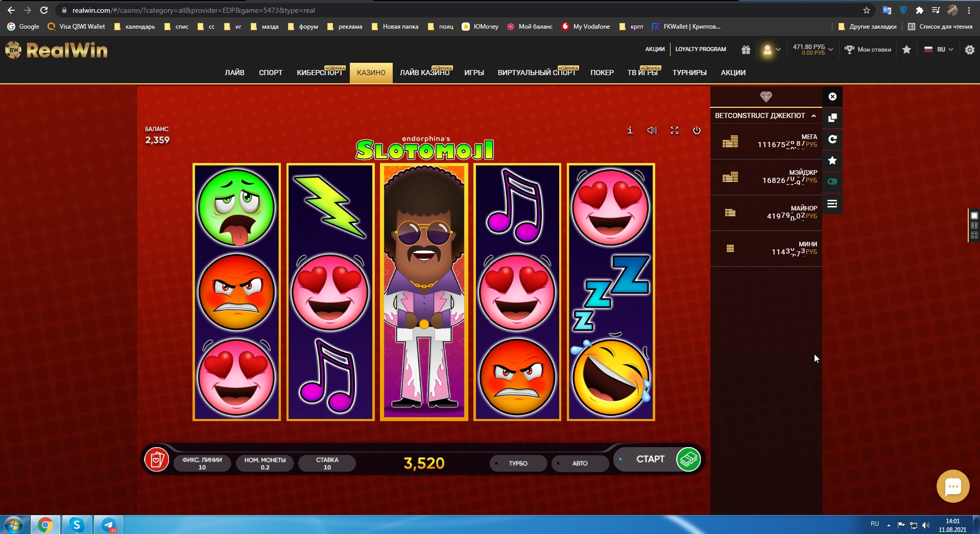This screenshot has height=534, width=980.
Task: Open the live chat bubble
Action: point(952,486)
